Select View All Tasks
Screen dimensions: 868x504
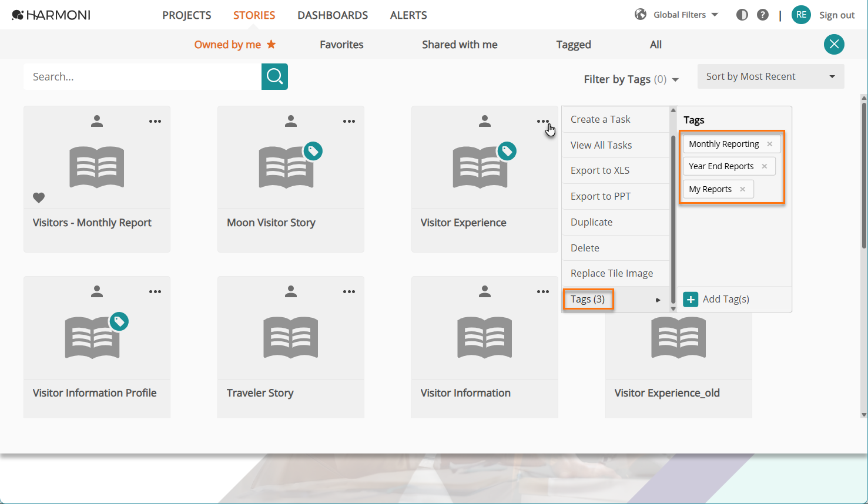pyautogui.click(x=616, y=145)
